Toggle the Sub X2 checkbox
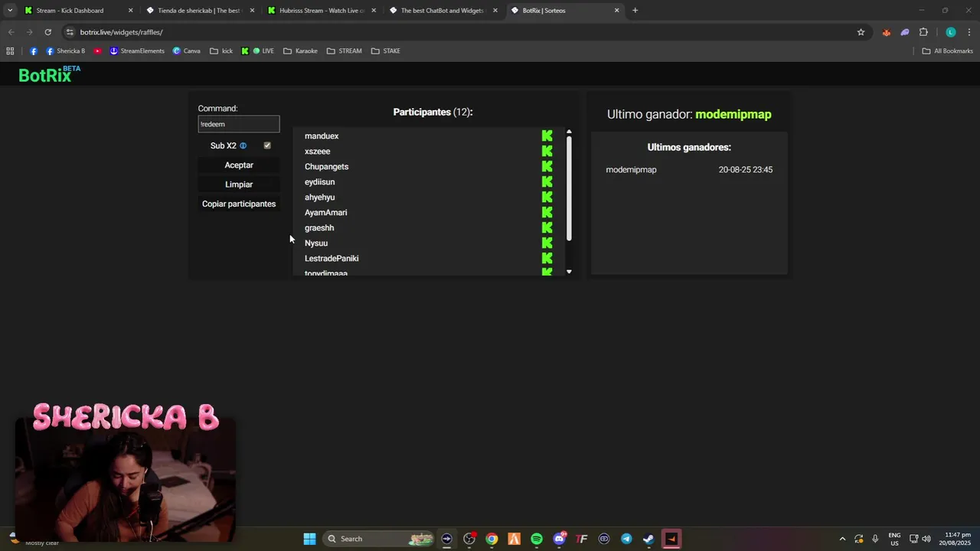Screen dimensions: 980x551 point(267,145)
